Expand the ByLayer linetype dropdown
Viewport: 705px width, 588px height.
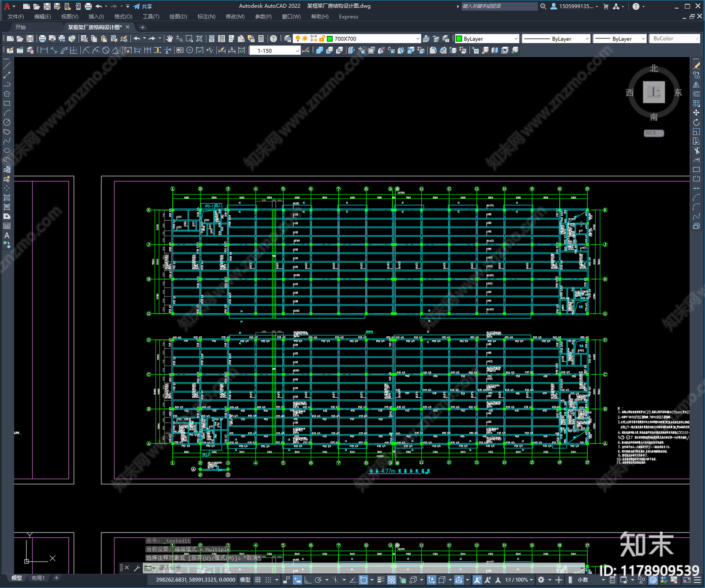point(556,39)
